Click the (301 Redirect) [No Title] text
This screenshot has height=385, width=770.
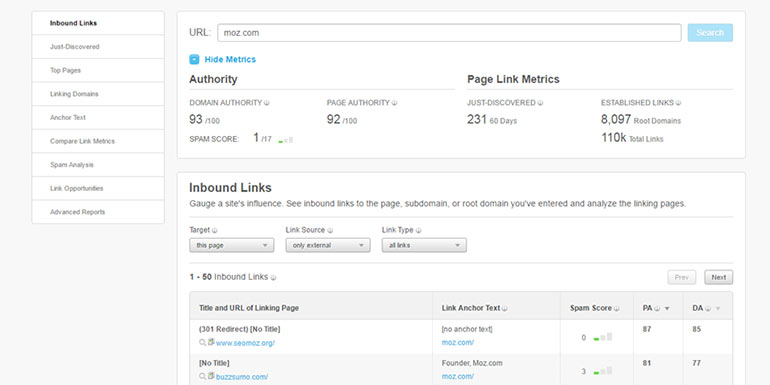(x=240, y=329)
